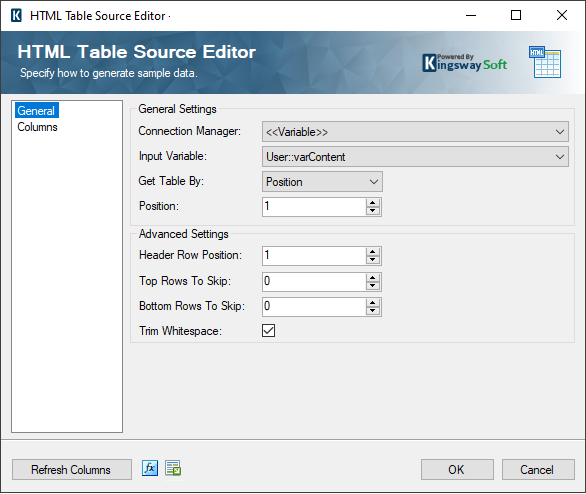Click the KingswaySoft logo
The width and height of the screenshot is (586, 494).
465,63
